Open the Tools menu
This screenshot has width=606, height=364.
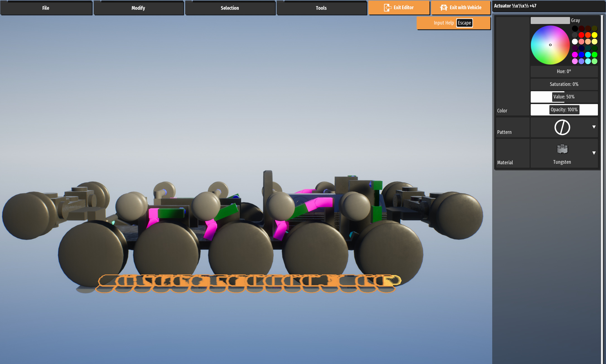(321, 8)
